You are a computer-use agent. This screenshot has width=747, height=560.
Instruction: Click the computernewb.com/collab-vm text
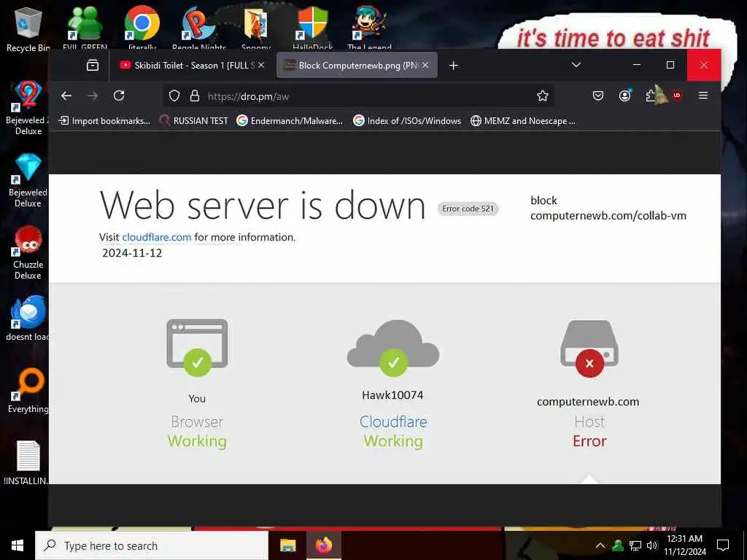[608, 216]
